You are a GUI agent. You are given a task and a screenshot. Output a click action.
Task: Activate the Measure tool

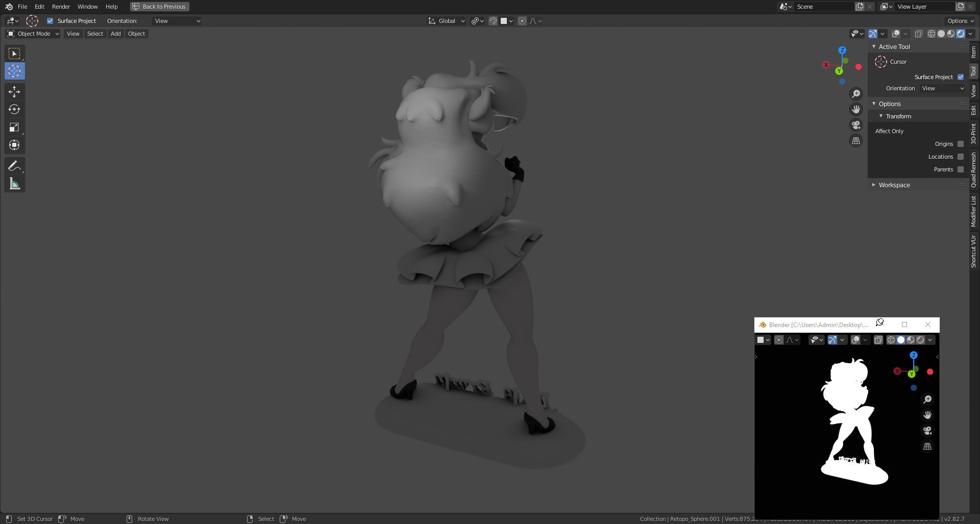pyautogui.click(x=14, y=184)
